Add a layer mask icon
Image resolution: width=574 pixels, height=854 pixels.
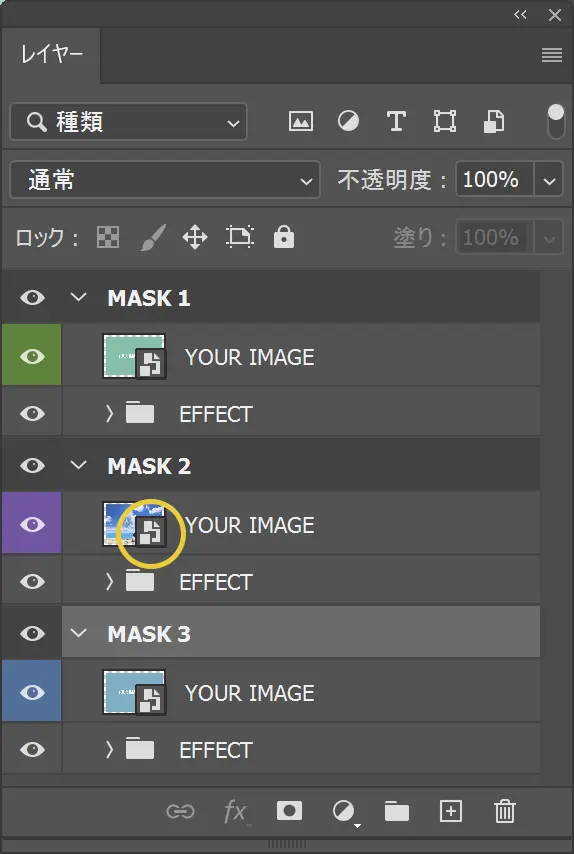[289, 810]
